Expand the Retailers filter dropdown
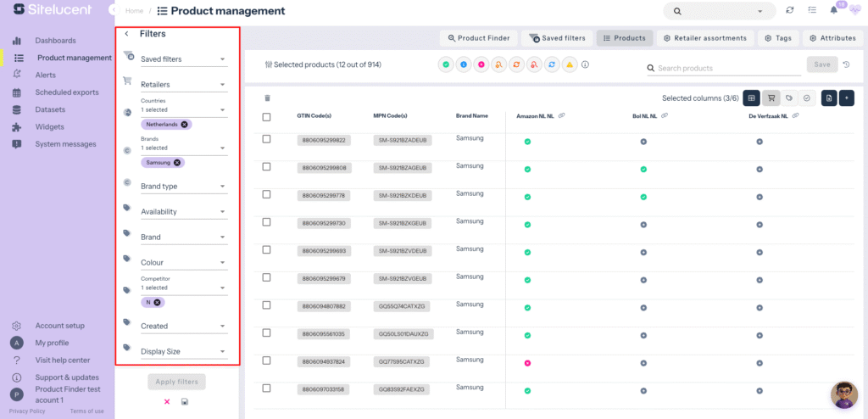Viewport: 868px width, 419px height. tap(182, 85)
